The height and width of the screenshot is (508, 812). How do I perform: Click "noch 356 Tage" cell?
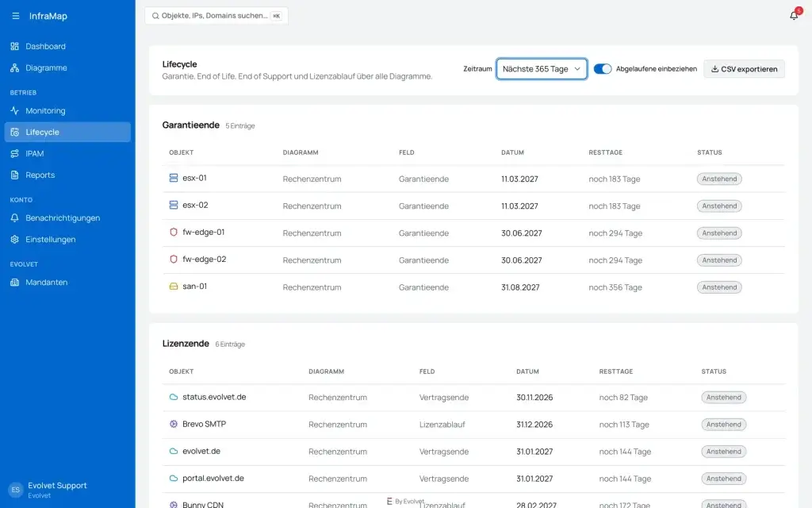[615, 287]
